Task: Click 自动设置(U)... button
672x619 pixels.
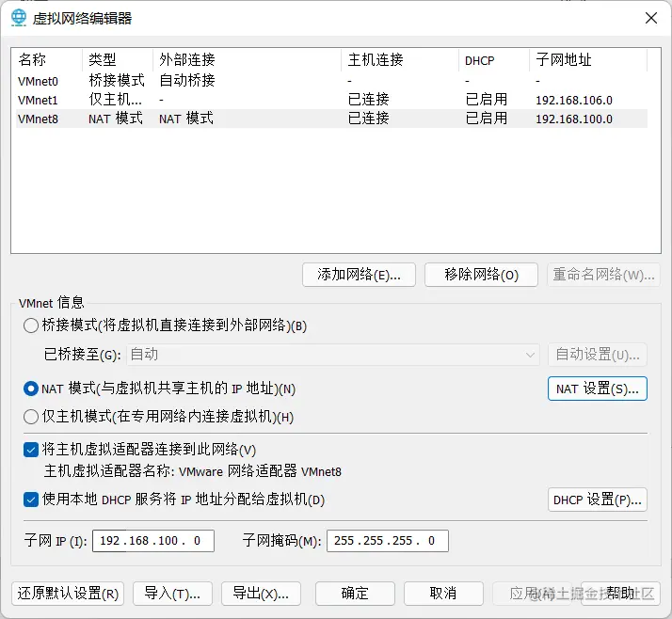Action: click(598, 355)
